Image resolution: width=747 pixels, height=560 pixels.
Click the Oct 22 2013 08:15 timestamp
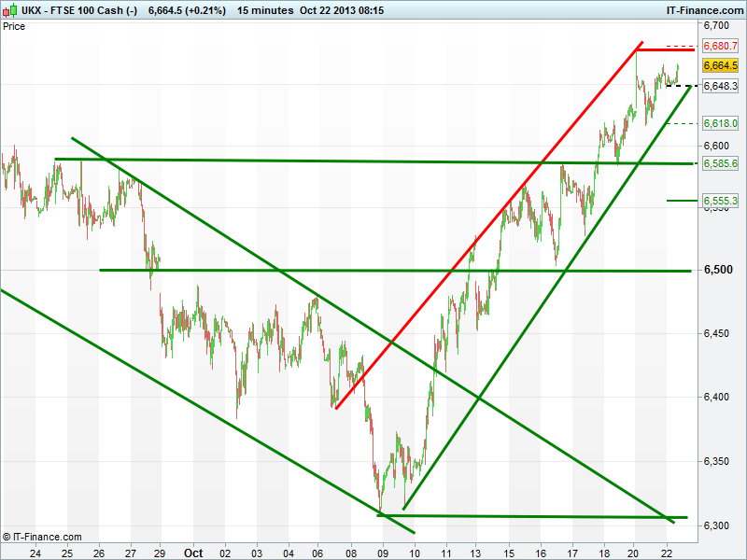click(342, 10)
